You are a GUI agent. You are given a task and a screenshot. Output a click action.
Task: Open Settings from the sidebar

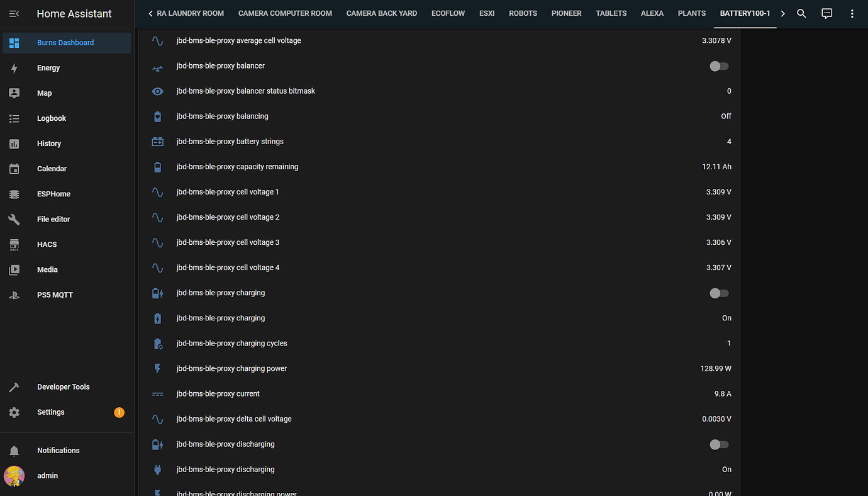pos(50,412)
